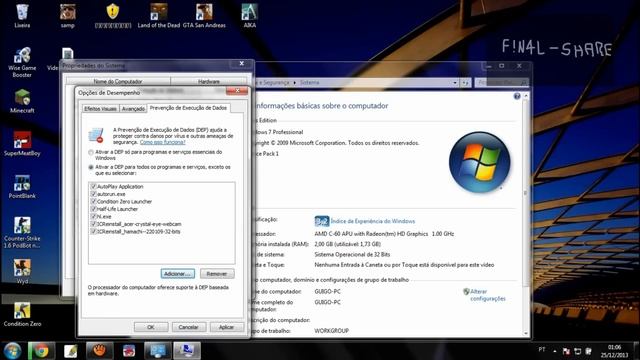The height and width of the screenshot is (360, 640).
Task: Open the help icon in System window
Action: pos(517,96)
